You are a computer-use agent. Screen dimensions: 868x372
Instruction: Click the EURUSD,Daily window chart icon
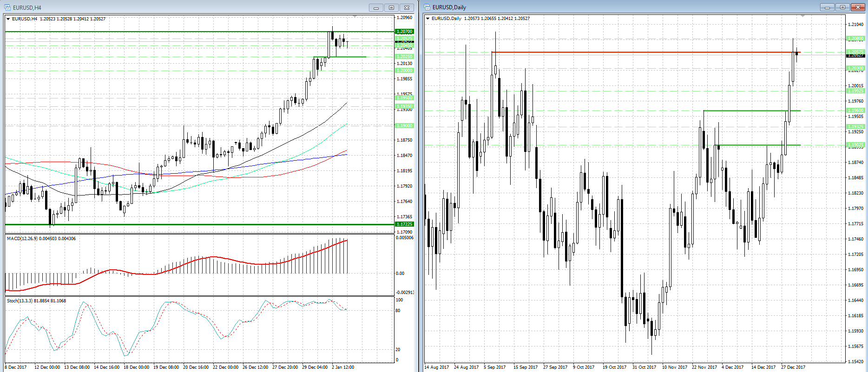tap(427, 7)
